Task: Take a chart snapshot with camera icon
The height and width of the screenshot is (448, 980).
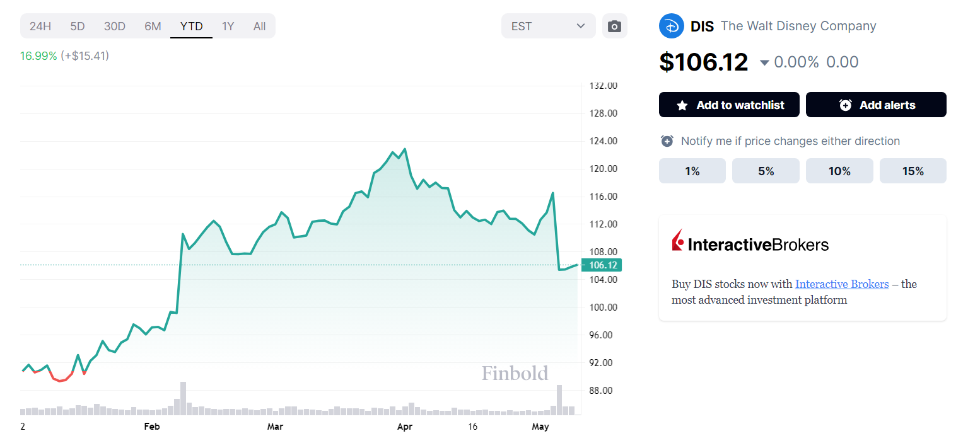Action: click(x=614, y=26)
